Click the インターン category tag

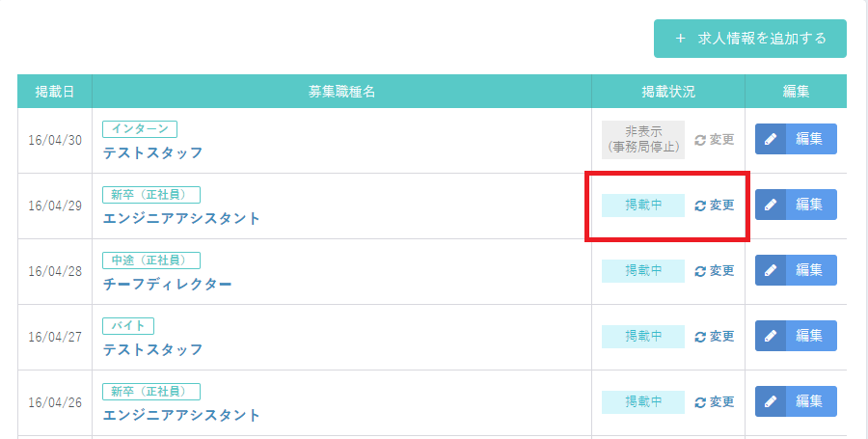point(140,129)
